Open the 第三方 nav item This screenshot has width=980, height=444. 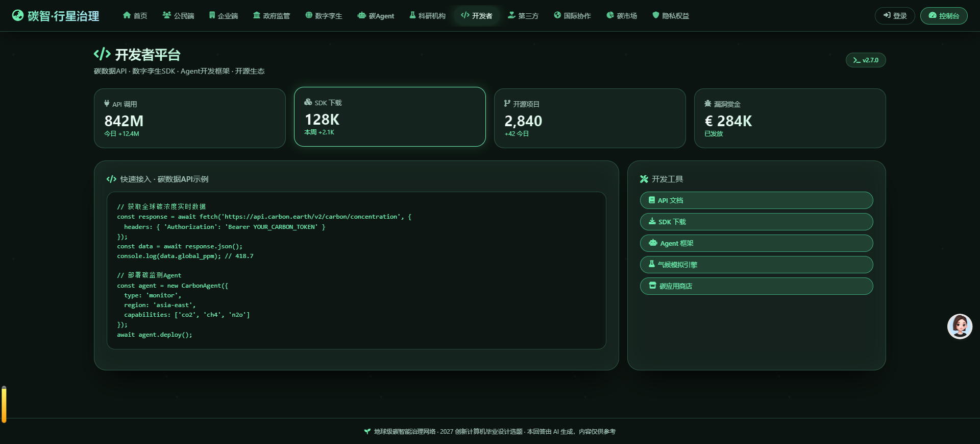(523, 16)
